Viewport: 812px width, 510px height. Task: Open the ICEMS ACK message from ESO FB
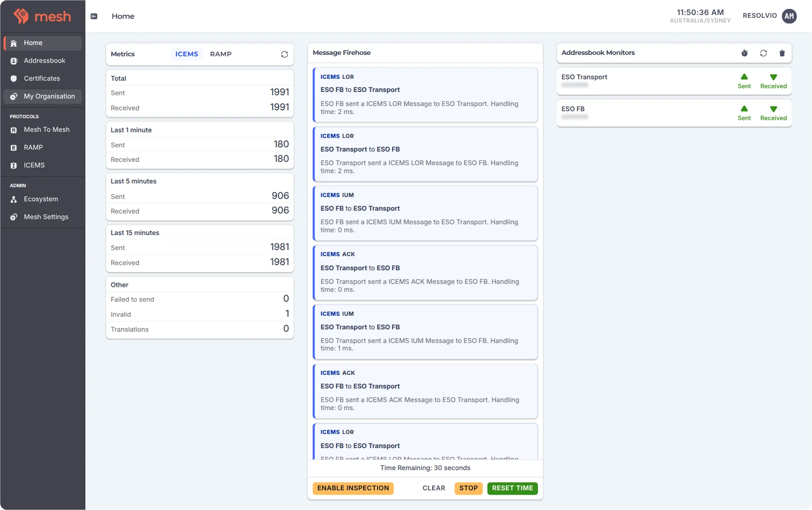(x=425, y=391)
